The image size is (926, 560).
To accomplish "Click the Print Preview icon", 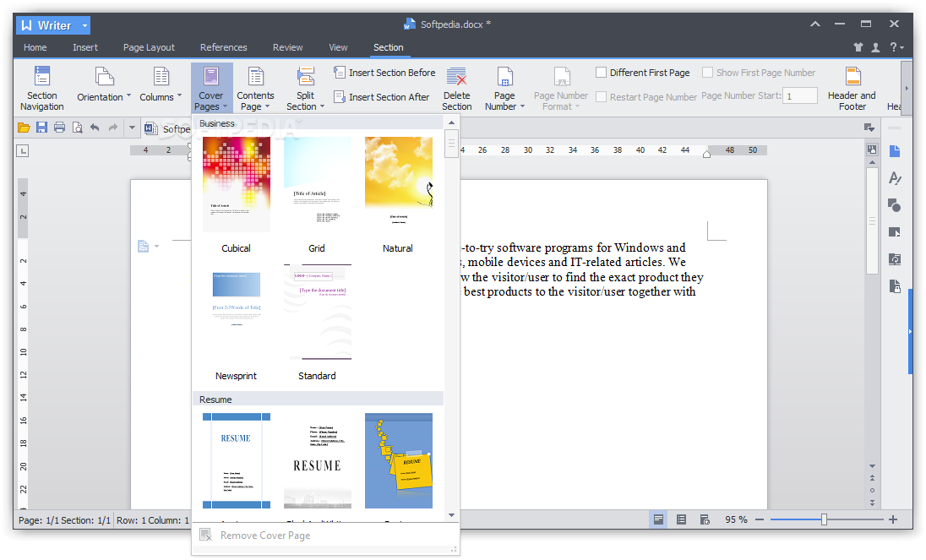I will coord(78,128).
